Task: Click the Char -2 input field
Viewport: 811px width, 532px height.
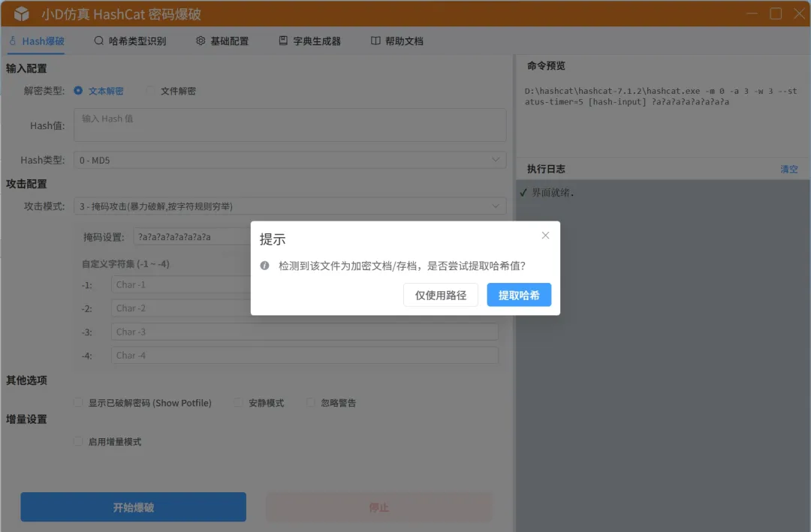Action: [x=180, y=308]
